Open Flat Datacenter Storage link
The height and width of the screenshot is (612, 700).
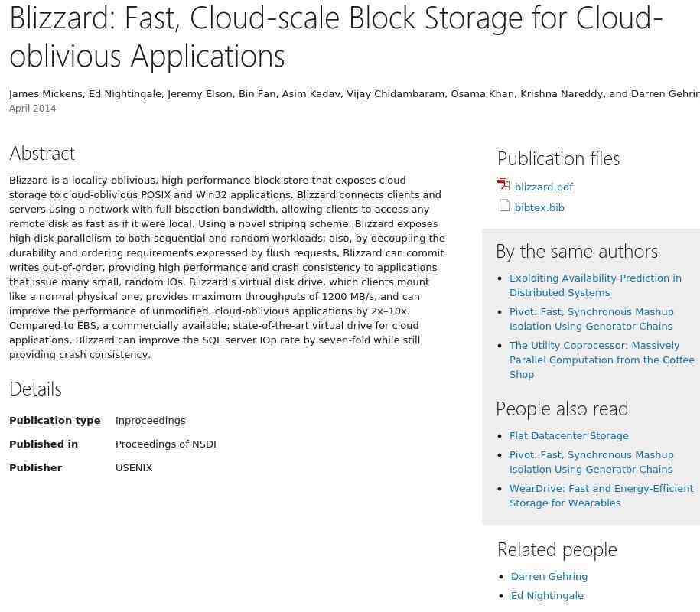coord(568,435)
